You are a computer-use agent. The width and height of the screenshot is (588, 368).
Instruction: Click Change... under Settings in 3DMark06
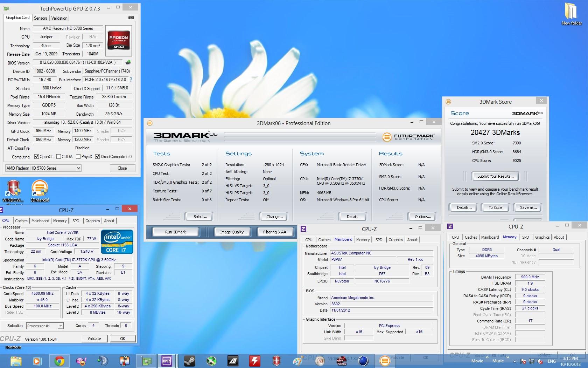274,217
